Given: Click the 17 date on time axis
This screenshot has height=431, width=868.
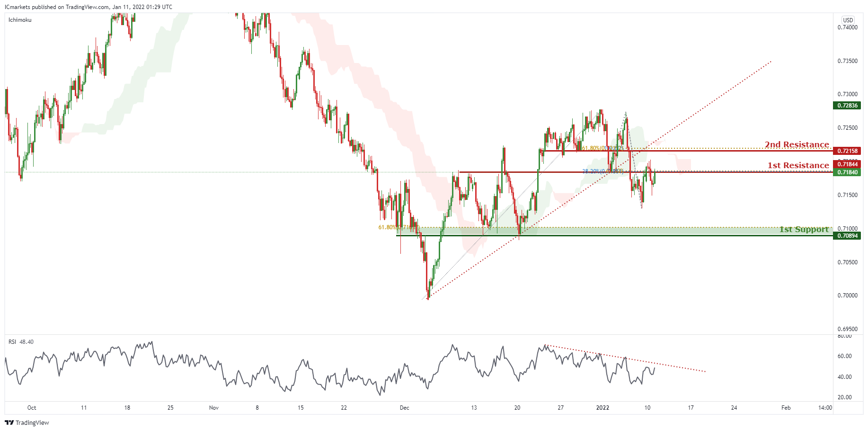Looking at the screenshot, I should tap(691, 408).
